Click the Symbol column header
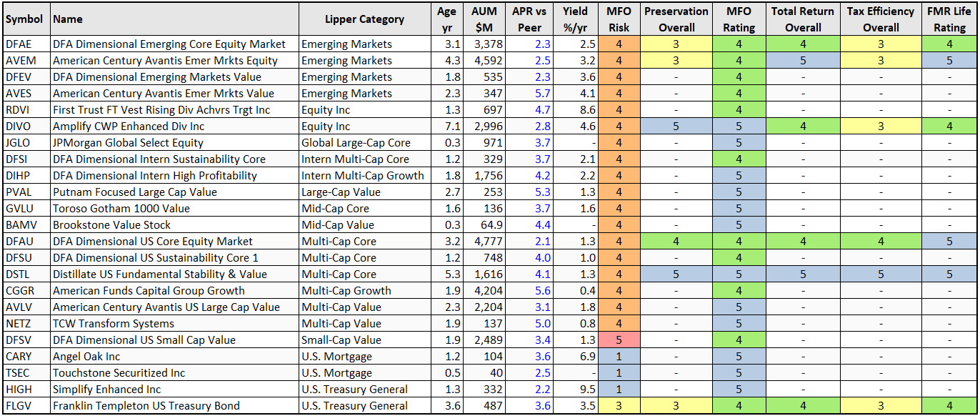 24,19
